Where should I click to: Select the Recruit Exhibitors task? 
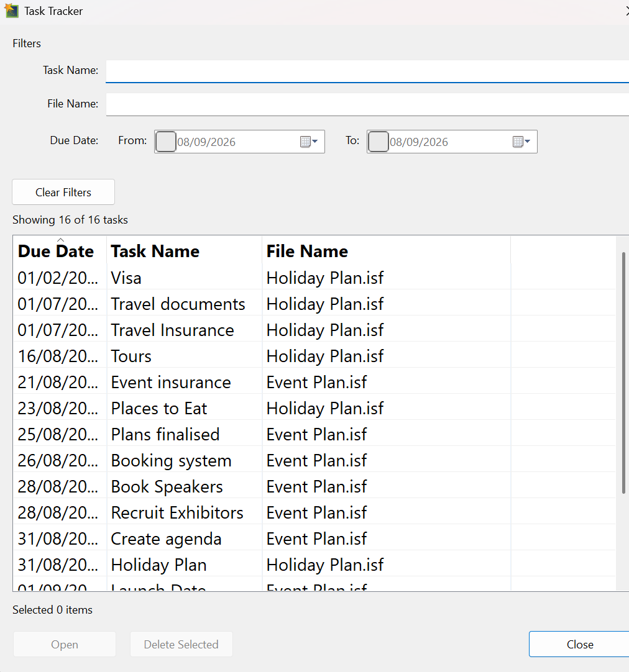314,513
